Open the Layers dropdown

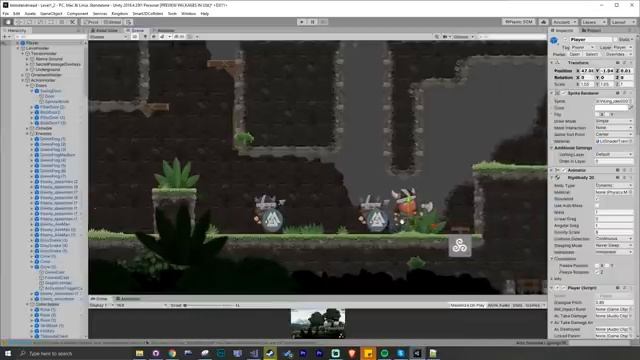tap(593, 22)
